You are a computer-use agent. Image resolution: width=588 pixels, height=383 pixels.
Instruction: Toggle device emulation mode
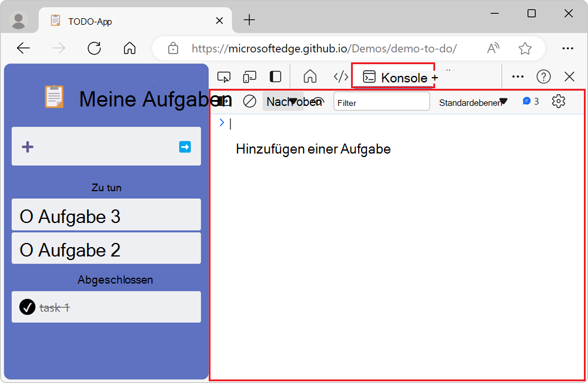pyautogui.click(x=249, y=76)
